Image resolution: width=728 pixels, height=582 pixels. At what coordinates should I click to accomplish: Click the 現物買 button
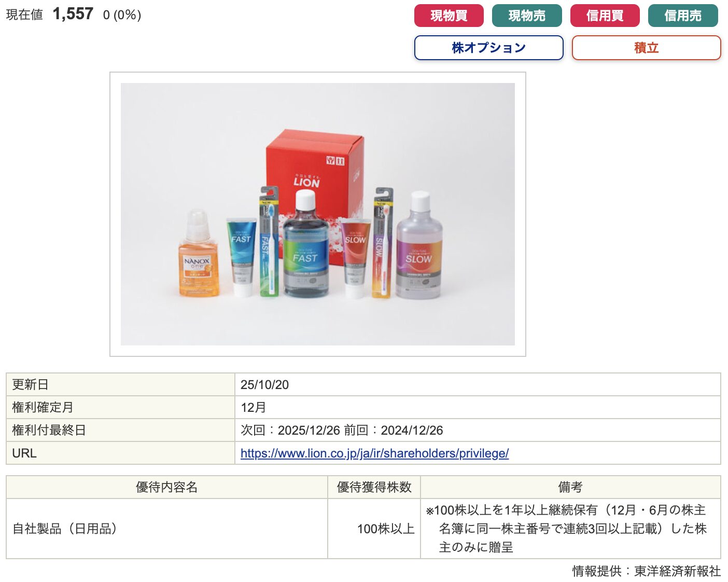449,16
